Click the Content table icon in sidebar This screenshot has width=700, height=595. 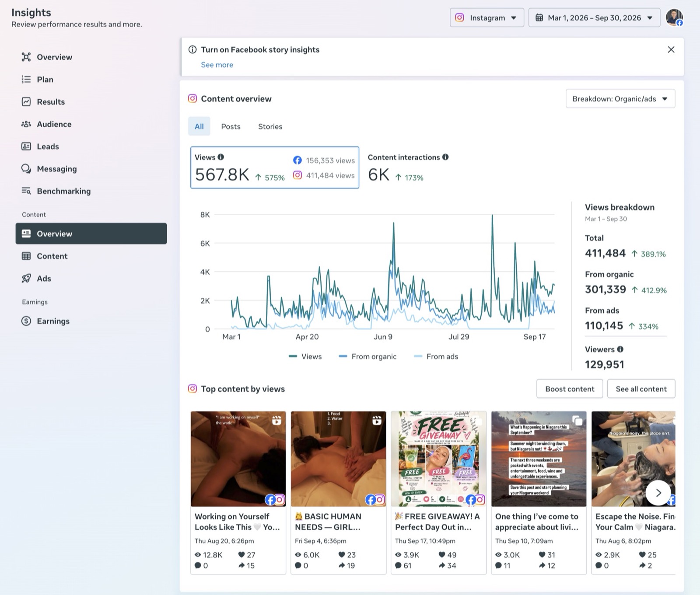pyautogui.click(x=26, y=256)
